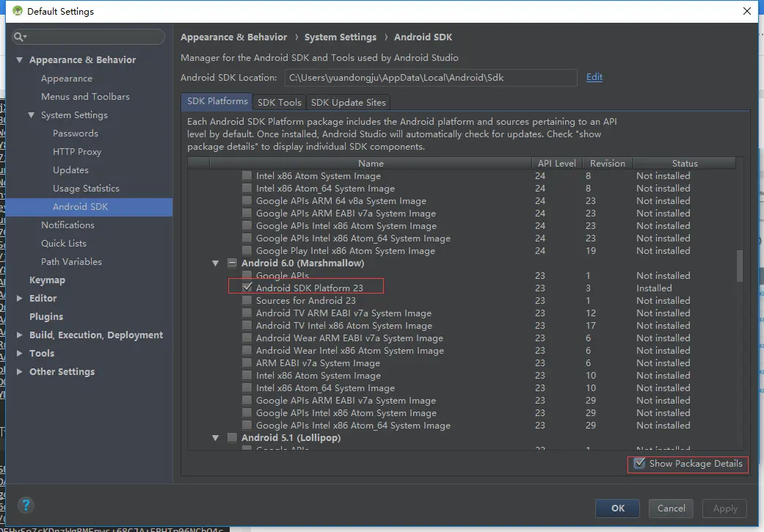Expand the Other Settings node
764x532 pixels.
pos(20,371)
